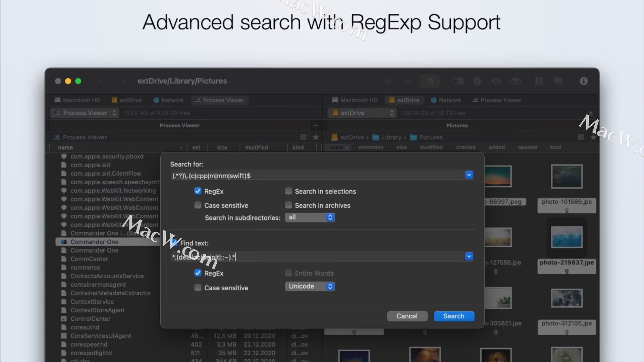Image resolution: width=644 pixels, height=362 pixels.
Task: Switch to thumbnails grid view icon
Action: [430, 81]
